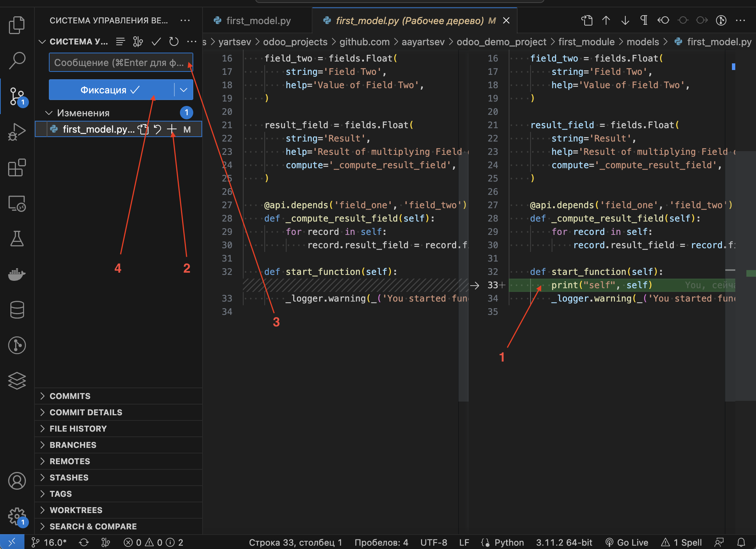
Task: Open the Source Control view icon
Action: [x=17, y=96]
